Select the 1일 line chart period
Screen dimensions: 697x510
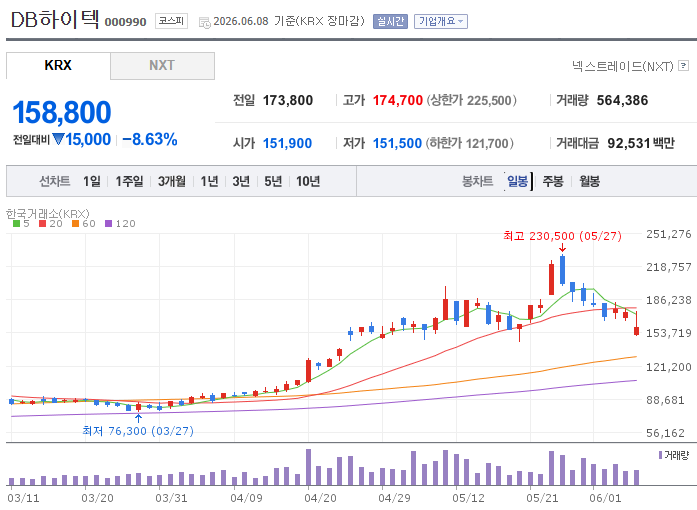92,181
